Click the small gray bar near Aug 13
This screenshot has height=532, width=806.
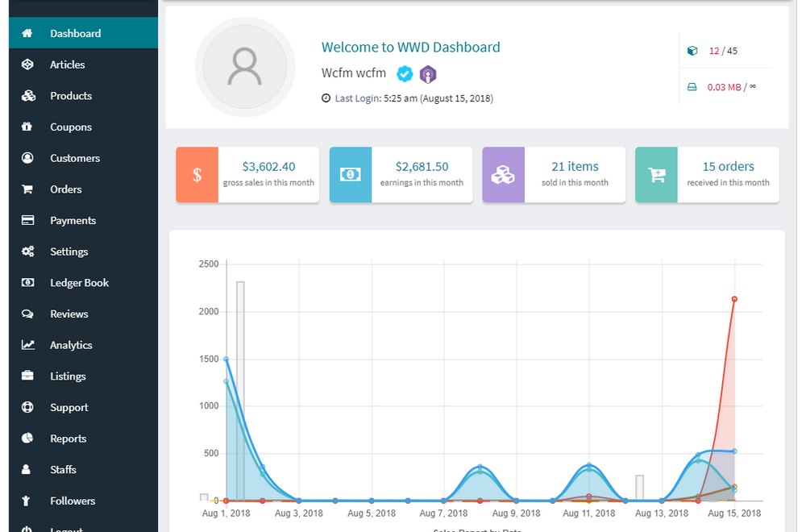[x=639, y=488]
